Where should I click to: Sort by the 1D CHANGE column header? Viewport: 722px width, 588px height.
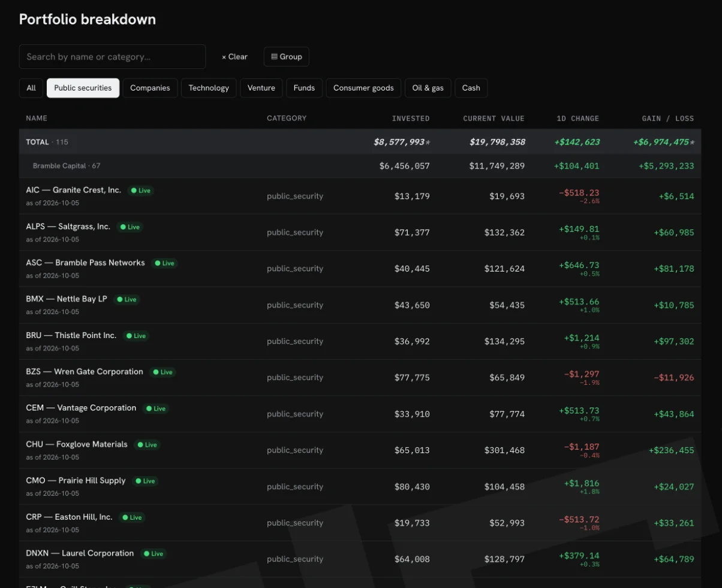[577, 118]
